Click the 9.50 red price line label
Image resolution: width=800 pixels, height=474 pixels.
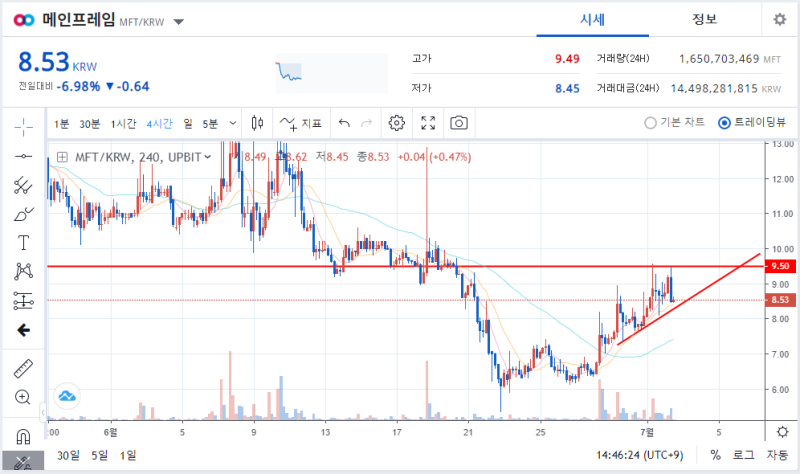pyautogui.click(x=780, y=266)
